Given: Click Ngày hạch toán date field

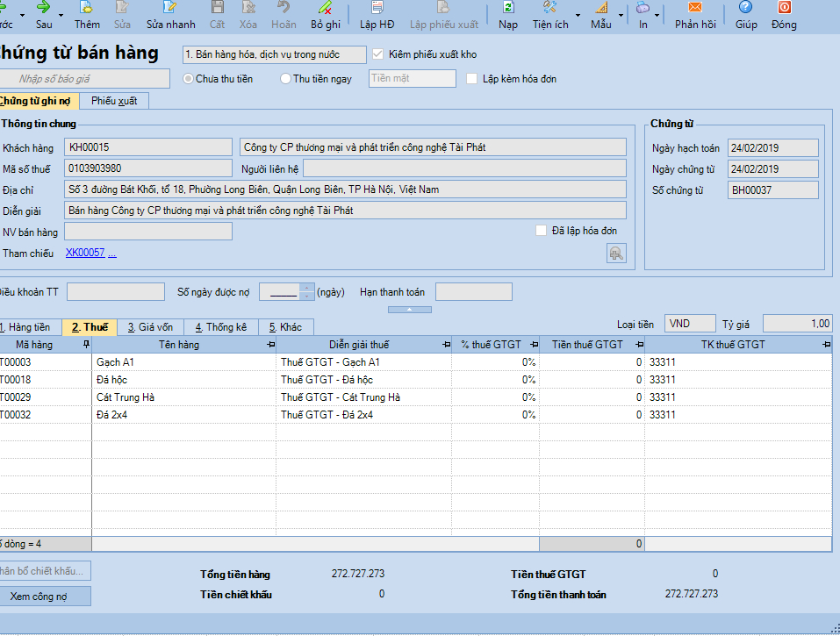Looking at the screenshot, I should click(x=772, y=147).
